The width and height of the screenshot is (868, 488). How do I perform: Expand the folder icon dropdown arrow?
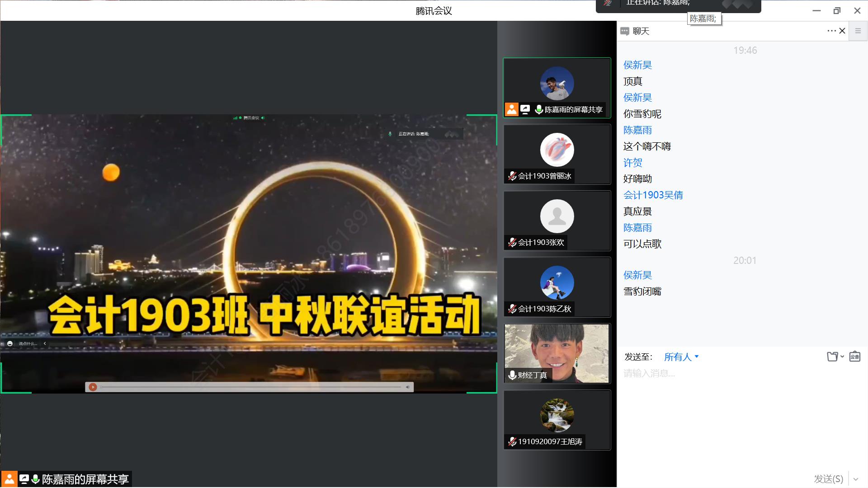coord(842,357)
